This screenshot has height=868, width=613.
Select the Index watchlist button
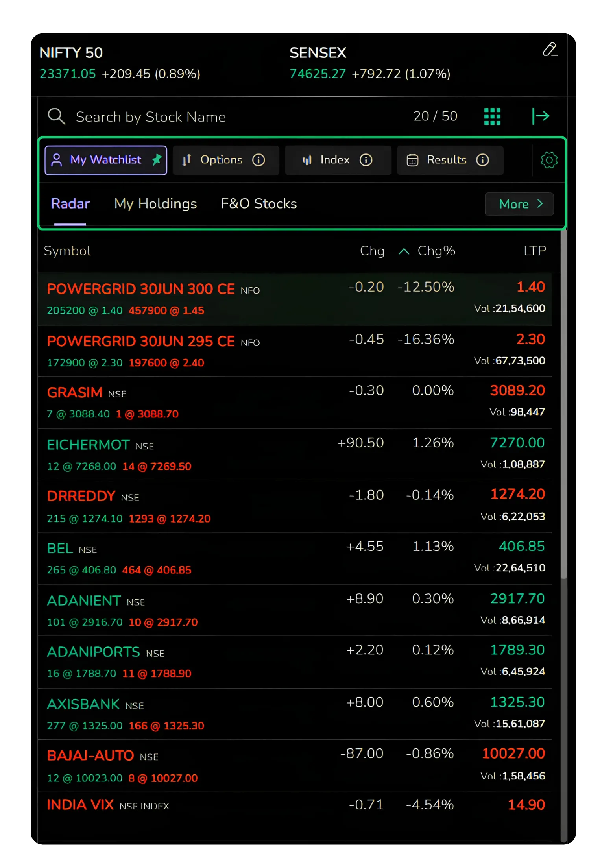(338, 160)
